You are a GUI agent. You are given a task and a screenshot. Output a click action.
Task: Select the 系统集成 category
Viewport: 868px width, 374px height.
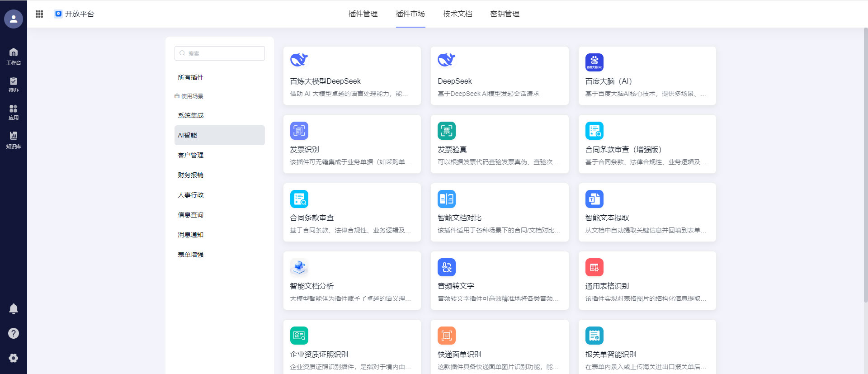191,115
